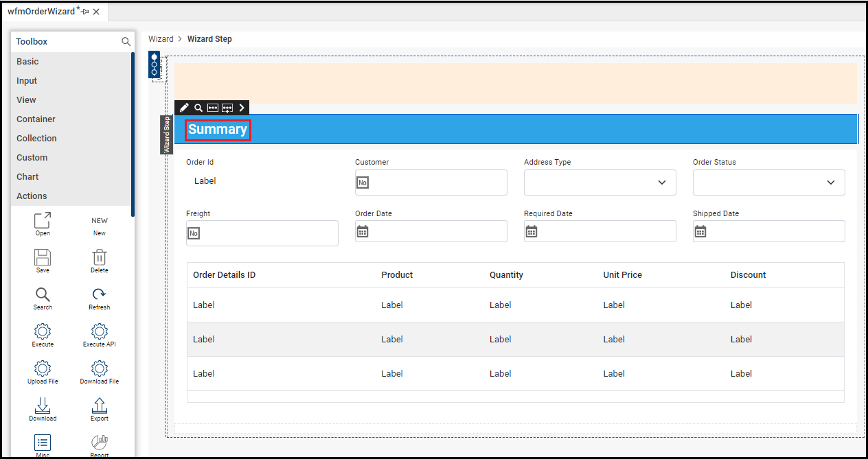Expand the View toolbox category

(71, 100)
